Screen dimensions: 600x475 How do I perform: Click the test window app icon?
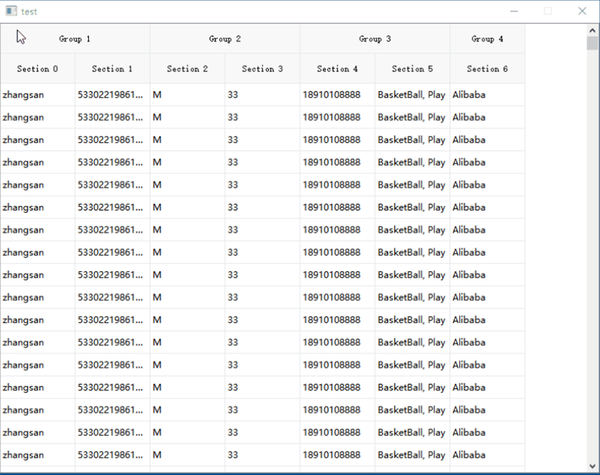(11, 11)
